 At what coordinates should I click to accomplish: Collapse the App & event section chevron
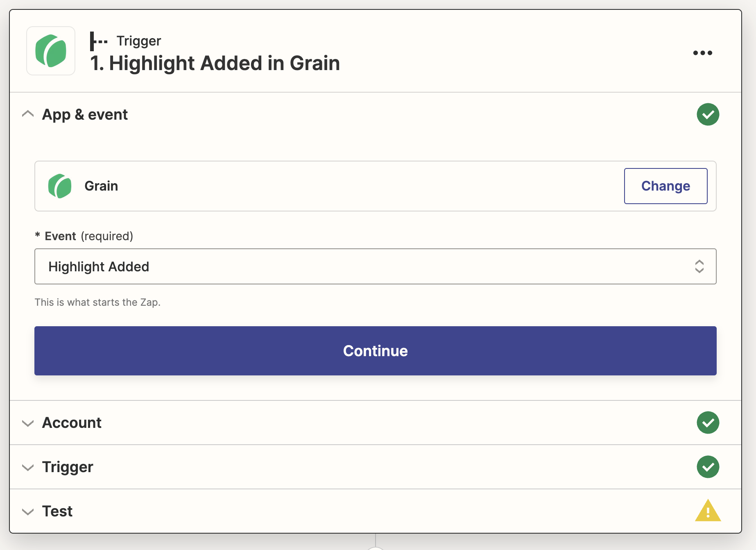(x=28, y=114)
